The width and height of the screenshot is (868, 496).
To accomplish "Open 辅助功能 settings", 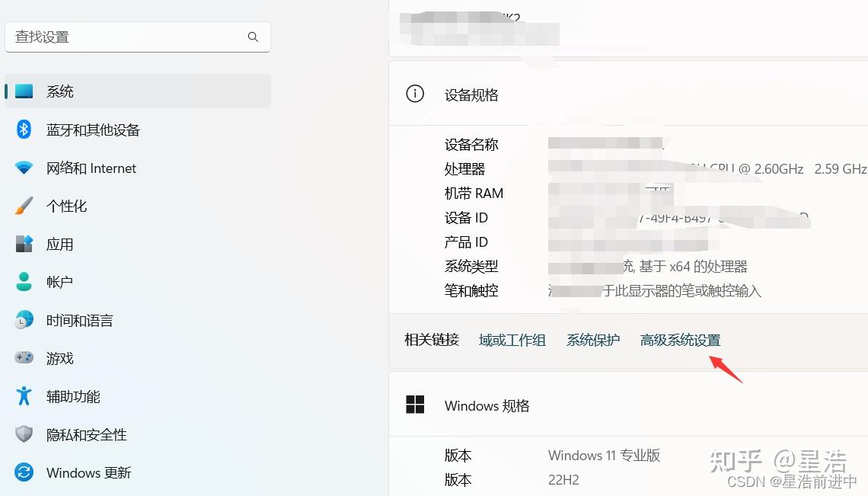I will pos(138,396).
